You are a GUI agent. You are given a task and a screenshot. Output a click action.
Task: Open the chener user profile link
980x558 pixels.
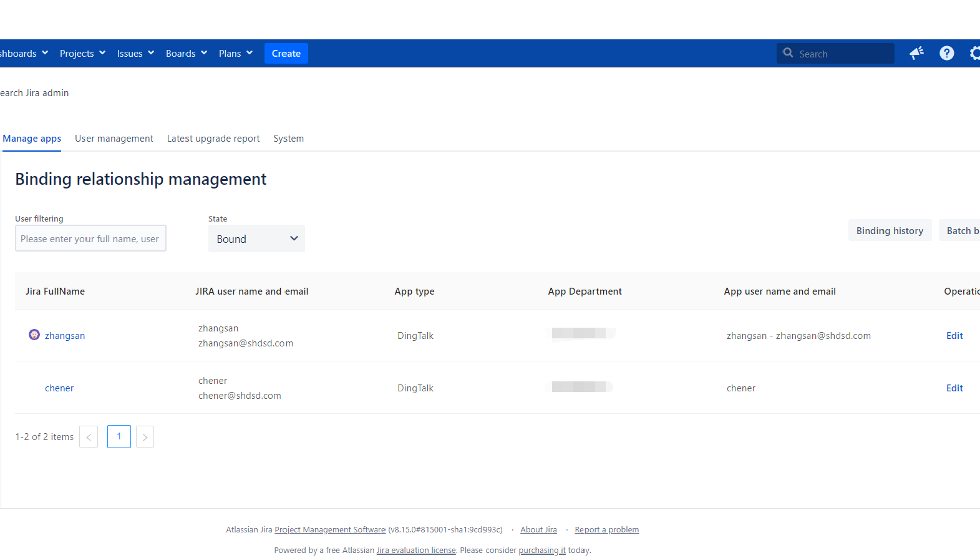pyautogui.click(x=59, y=388)
